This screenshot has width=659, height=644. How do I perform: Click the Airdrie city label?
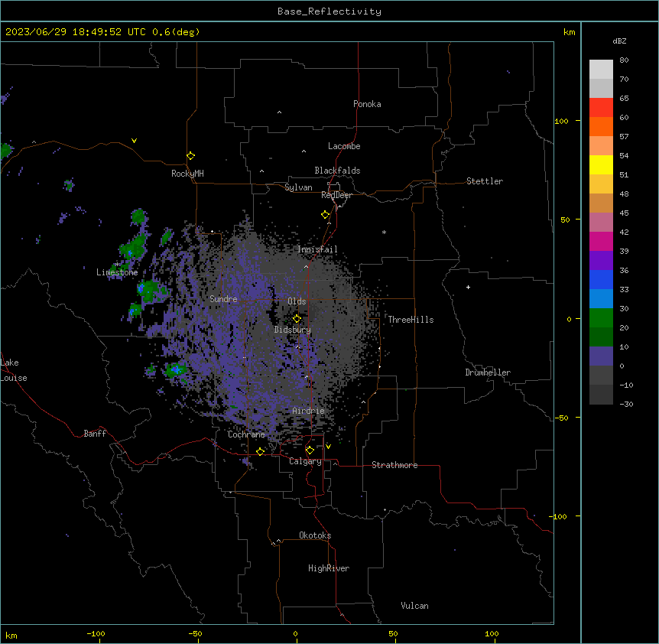[x=309, y=411]
